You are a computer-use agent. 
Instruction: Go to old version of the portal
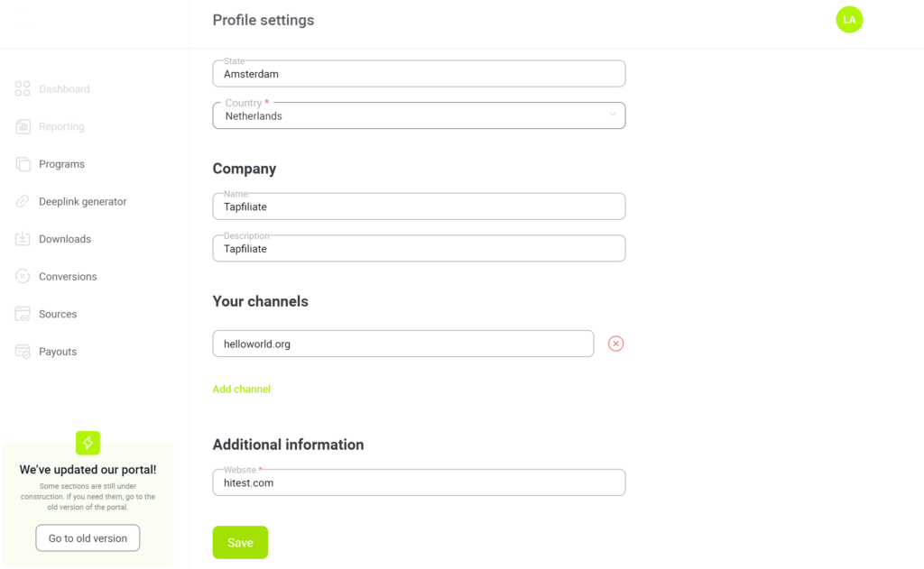coord(88,537)
